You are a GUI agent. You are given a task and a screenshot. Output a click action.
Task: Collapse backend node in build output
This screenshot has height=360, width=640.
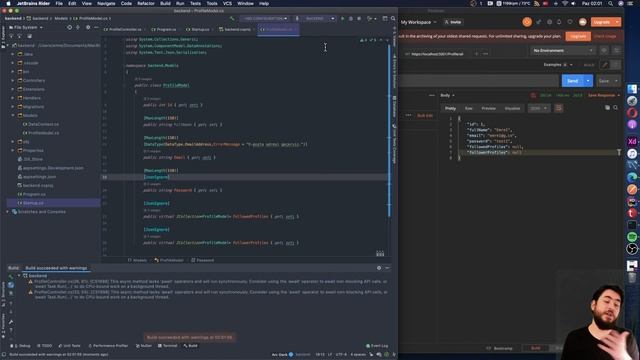pyautogui.click(x=19, y=276)
